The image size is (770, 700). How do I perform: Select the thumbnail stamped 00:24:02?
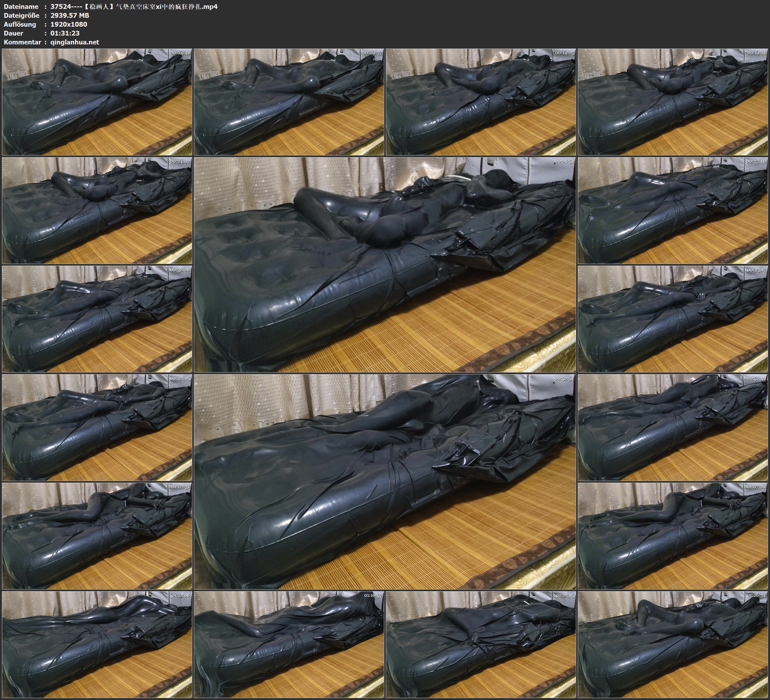coord(97,210)
